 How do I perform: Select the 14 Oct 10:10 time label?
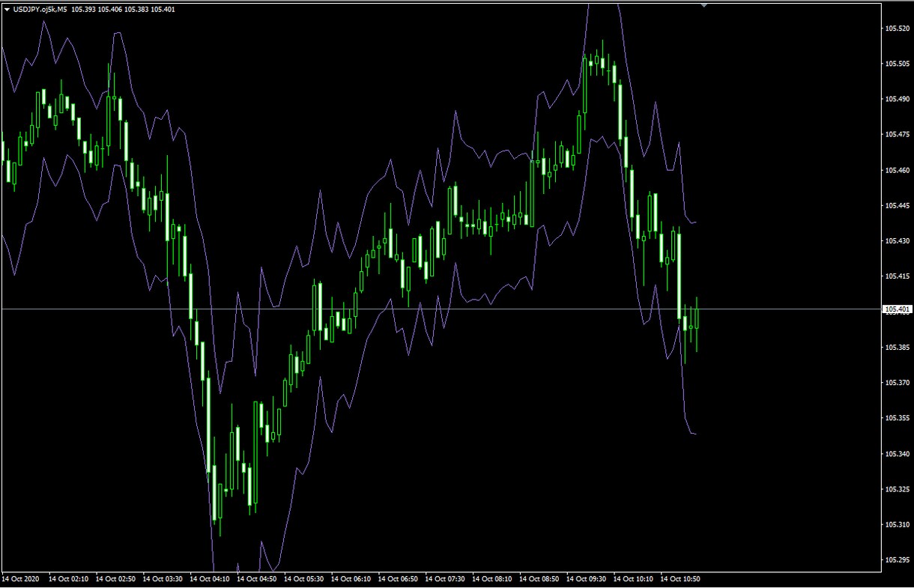point(634,579)
